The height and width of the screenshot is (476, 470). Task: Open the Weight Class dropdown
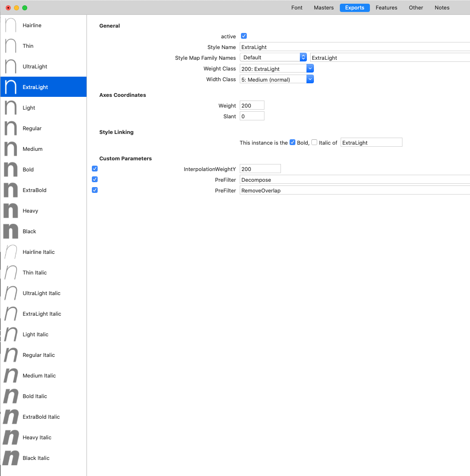click(276, 69)
